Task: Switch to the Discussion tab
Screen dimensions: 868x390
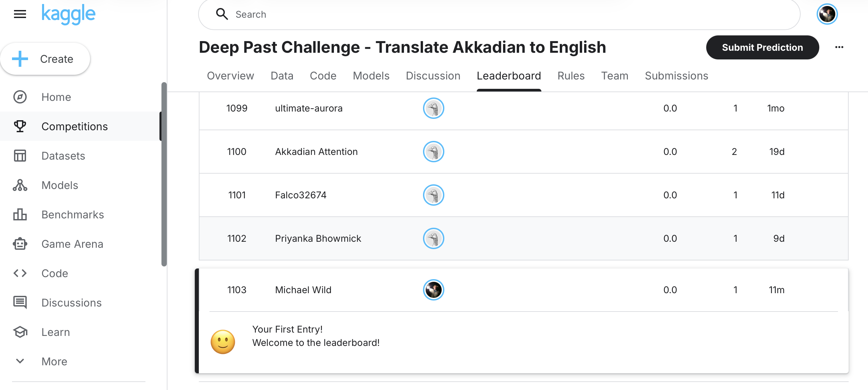Action: tap(433, 75)
